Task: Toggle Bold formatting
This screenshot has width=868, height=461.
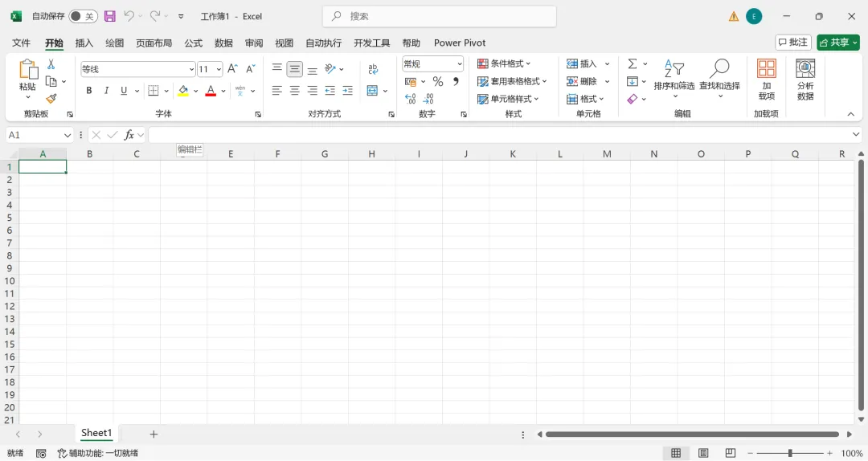Action: 88,91
